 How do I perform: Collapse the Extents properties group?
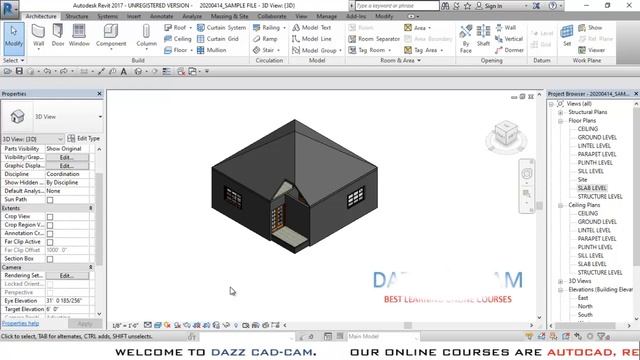[x=91, y=208]
